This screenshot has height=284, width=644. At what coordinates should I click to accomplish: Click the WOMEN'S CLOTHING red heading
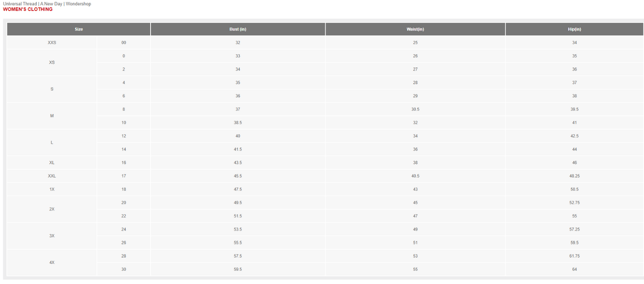tap(28, 9)
